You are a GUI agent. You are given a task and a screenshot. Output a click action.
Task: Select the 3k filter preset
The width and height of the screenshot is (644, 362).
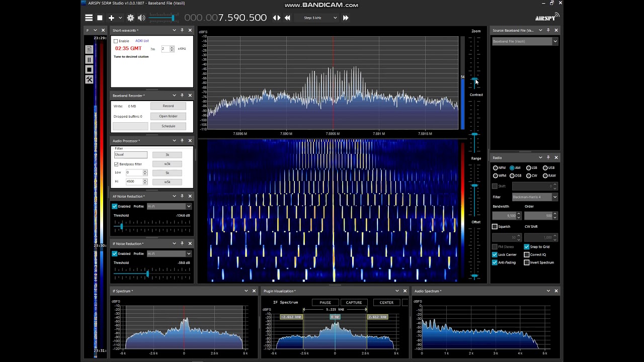point(167,155)
